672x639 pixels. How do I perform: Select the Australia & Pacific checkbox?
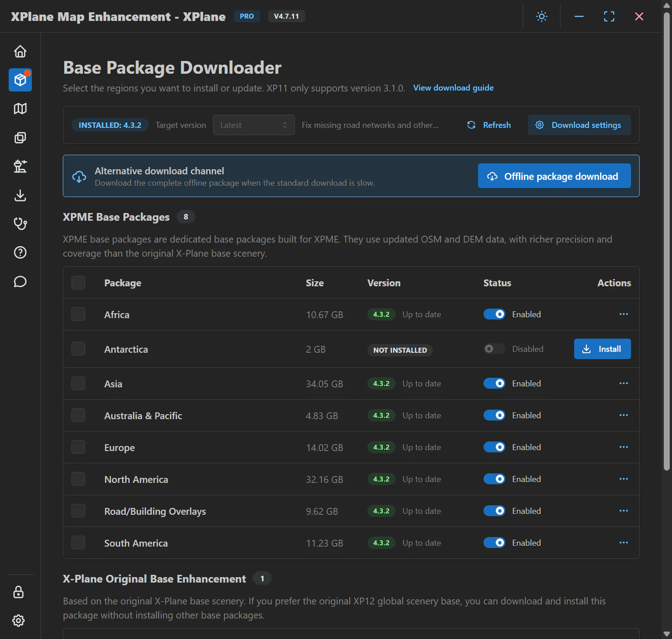pyautogui.click(x=78, y=415)
